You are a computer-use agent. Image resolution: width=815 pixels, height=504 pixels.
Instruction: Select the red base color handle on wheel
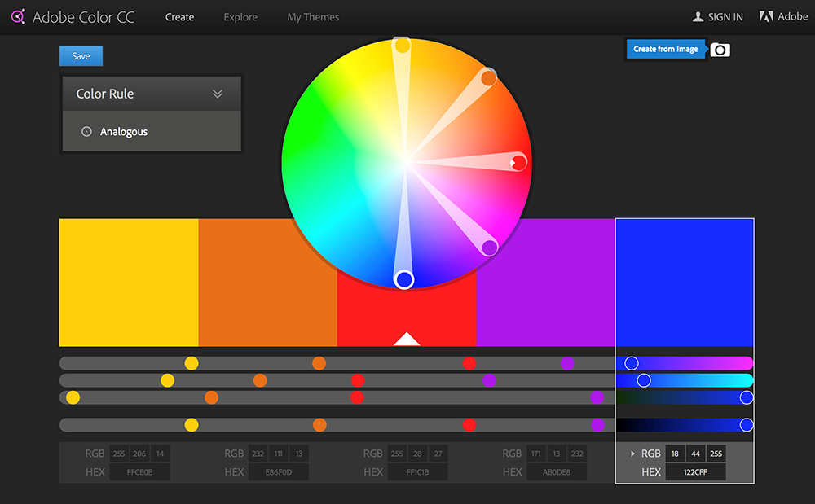tap(518, 163)
